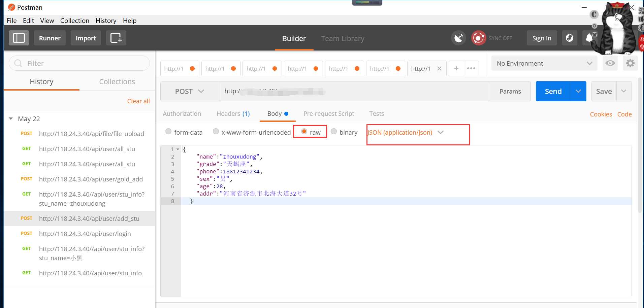Click the red sync status icon
The height and width of the screenshot is (308, 644).
[x=478, y=38]
